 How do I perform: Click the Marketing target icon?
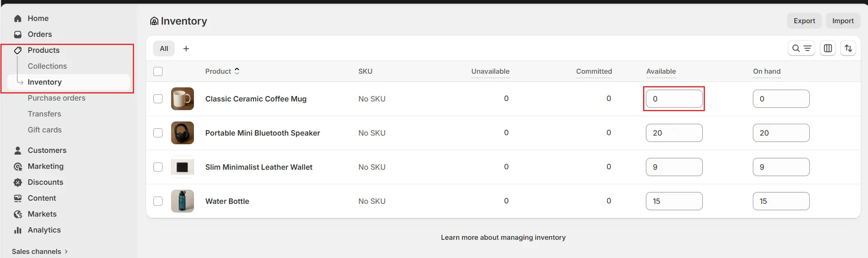coord(18,167)
